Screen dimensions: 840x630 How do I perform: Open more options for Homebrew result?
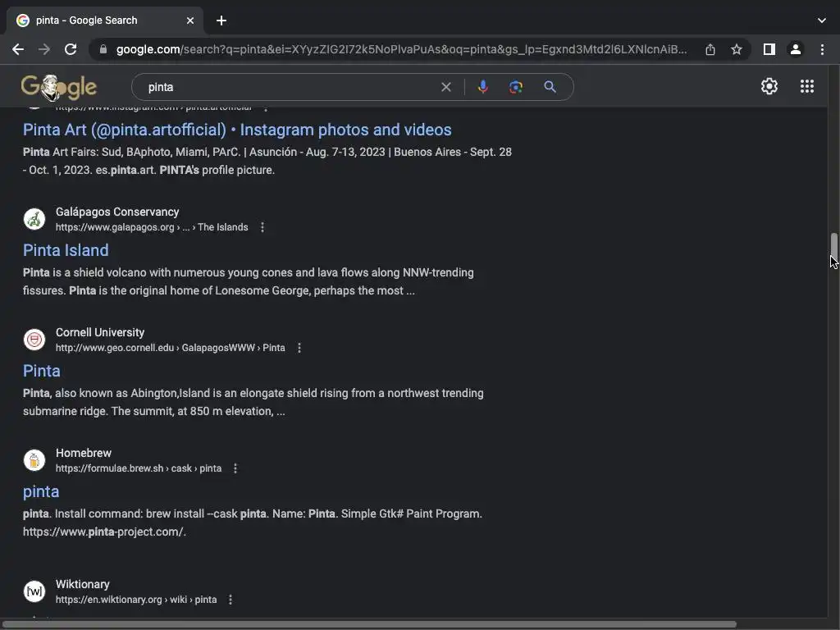click(235, 468)
